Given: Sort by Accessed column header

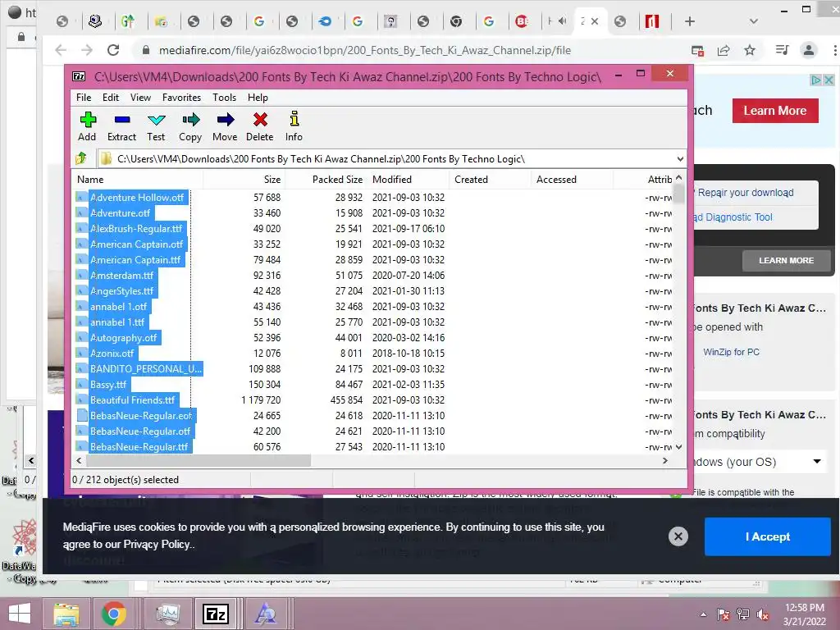Looking at the screenshot, I should click(x=572, y=180).
